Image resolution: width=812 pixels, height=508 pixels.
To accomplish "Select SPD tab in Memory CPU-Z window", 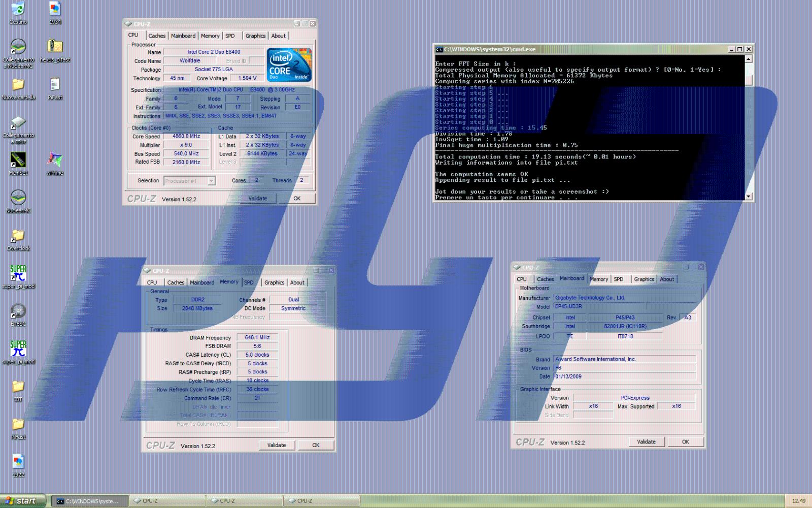I will point(249,282).
